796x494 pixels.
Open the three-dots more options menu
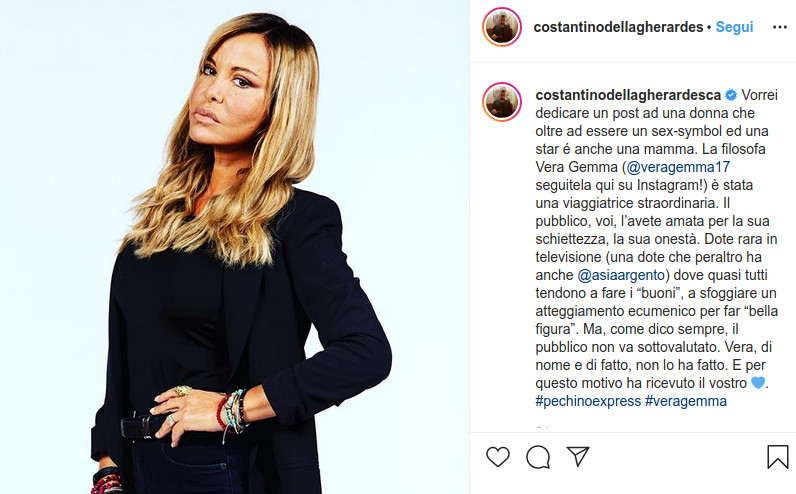(x=779, y=27)
